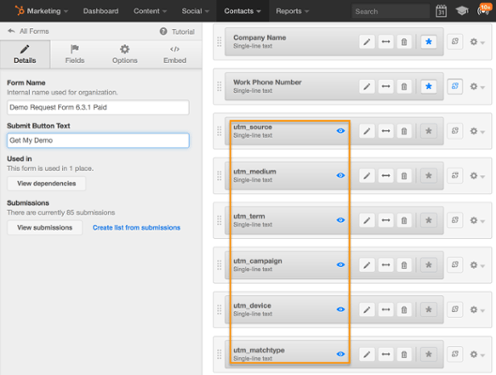
Task: Edit the utm_term field
Action: click(367, 220)
